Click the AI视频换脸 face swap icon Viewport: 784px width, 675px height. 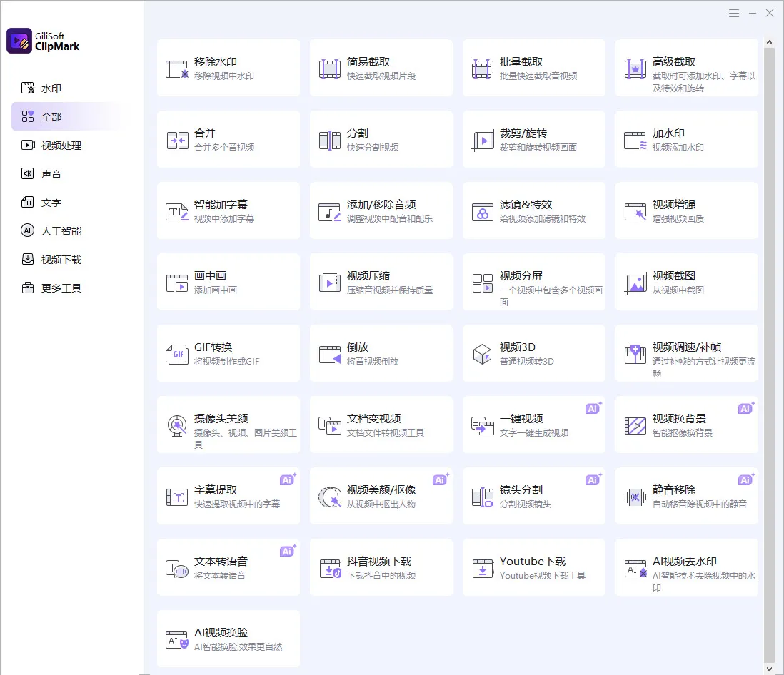point(176,640)
